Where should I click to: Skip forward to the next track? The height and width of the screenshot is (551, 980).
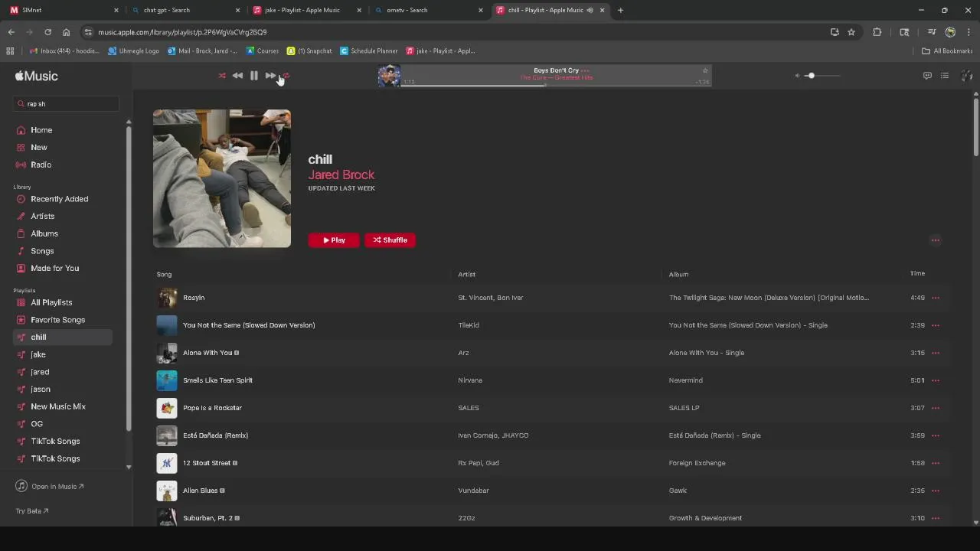pyautogui.click(x=270, y=76)
